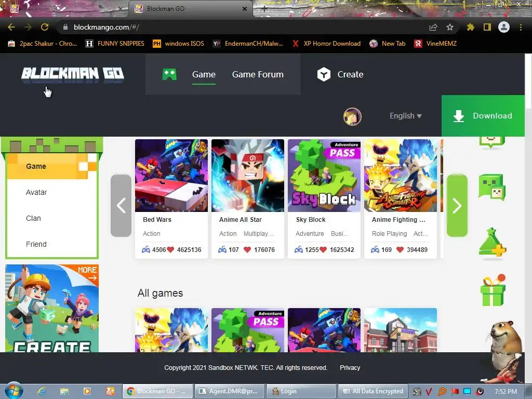Click the Bed Wars players controller icon
This screenshot has width=532, height=399.
tap(146, 250)
